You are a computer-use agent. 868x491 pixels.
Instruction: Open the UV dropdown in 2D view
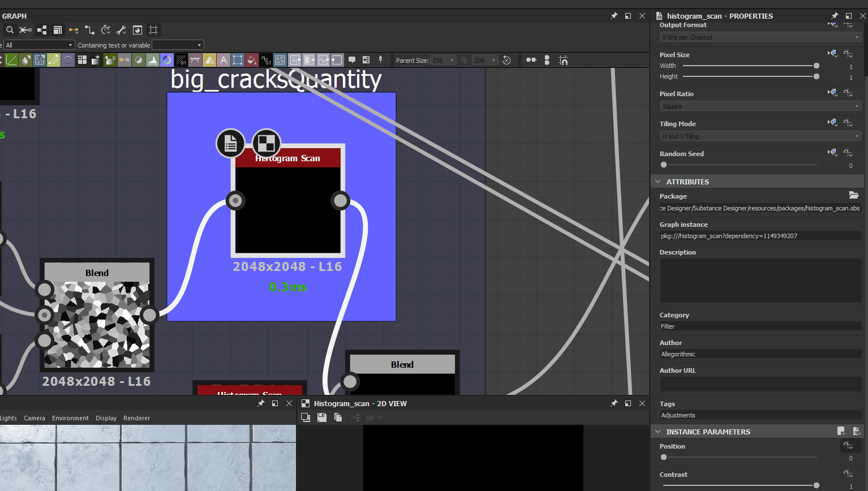pyautogui.click(x=374, y=418)
